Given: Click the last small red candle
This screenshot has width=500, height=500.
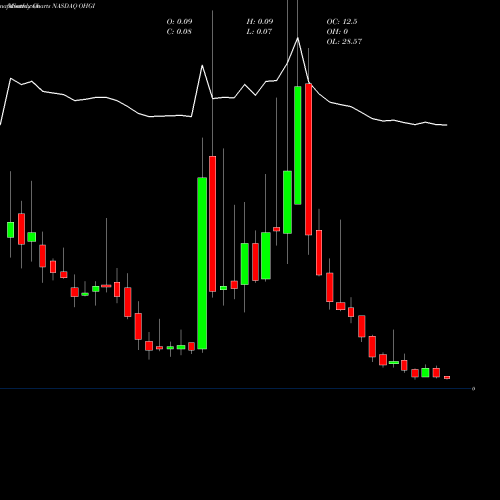Looking at the screenshot, I should pyautogui.click(x=447, y=377).
